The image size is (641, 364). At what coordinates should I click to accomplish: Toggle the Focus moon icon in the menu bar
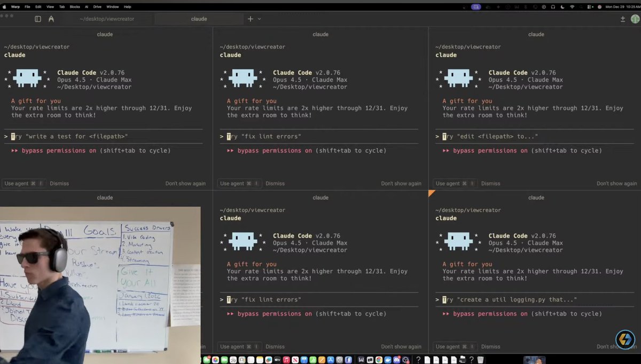tap(562, 6)
